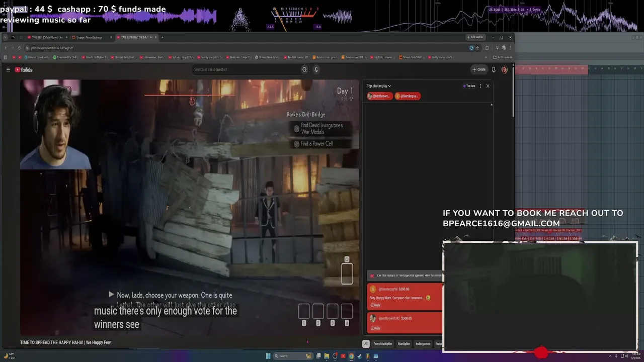Open the Halloweenie bookmark

click(x=152, y=57)
